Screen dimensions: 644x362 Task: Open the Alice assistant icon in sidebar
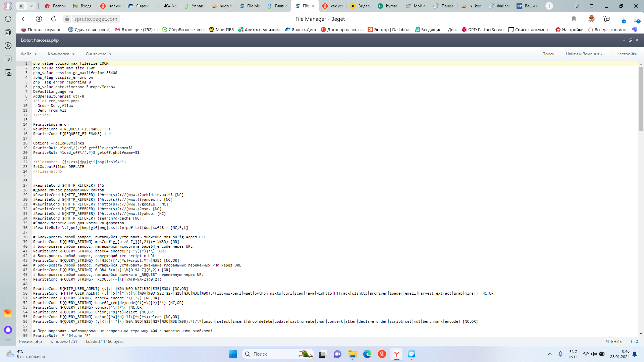click(x=8, y=330)
